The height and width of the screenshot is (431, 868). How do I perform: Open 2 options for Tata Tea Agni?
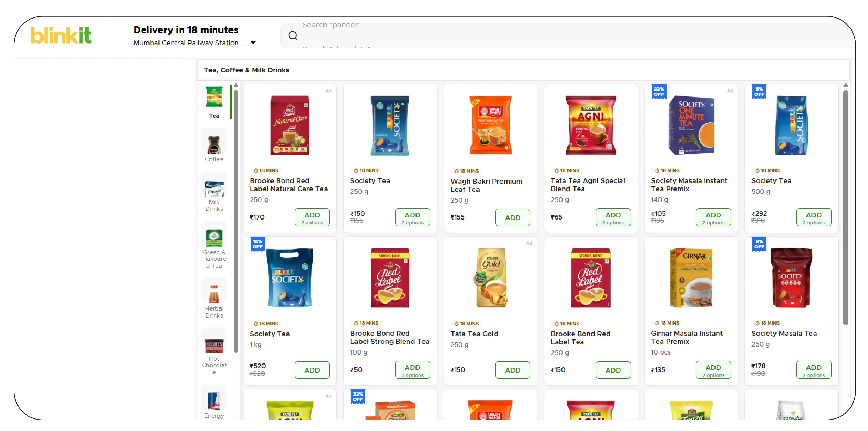pyautogui.click(x=613, y=218)
